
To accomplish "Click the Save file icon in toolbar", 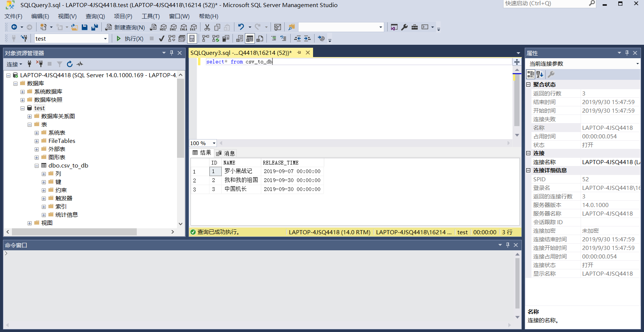I will (x=85, y=27).
